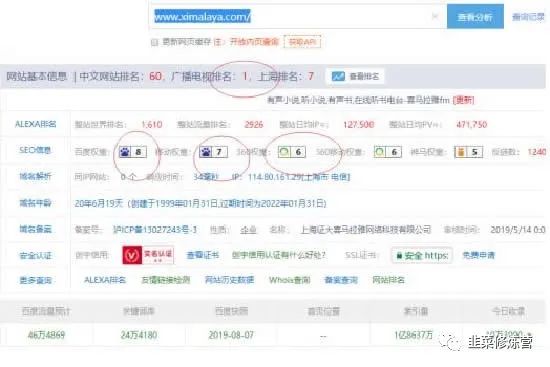Click the Chinese site rank value 60
The width and height of the screenshot is (550, 367).
[x=155, y=76]
